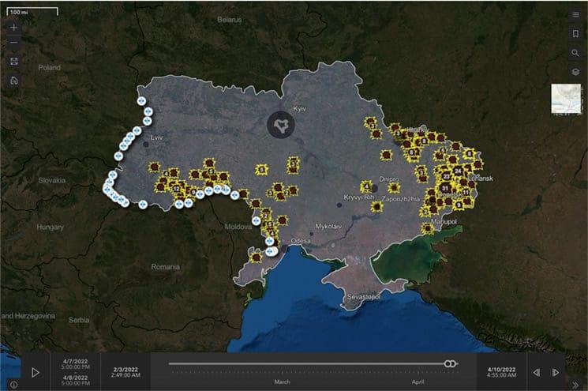
Task: Open the map search tool
Action: [x=575, y=53]
